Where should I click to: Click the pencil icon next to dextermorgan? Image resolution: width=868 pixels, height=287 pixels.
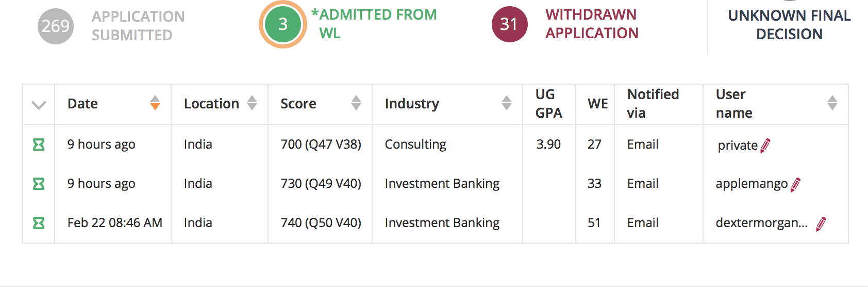pos(821,224)
